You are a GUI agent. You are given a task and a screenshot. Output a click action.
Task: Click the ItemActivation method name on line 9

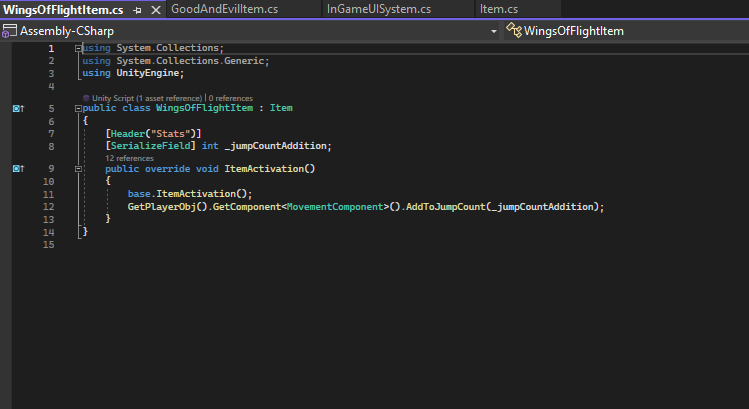point(264,169)
